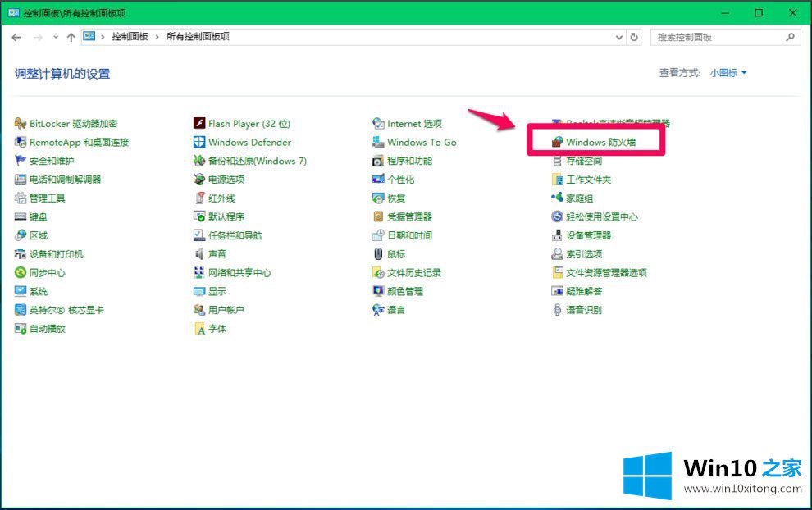Viewport: 812px width, 510px height.
Task: Click the 控制面板 breadcrumb
Action: (x=130, y=37)
